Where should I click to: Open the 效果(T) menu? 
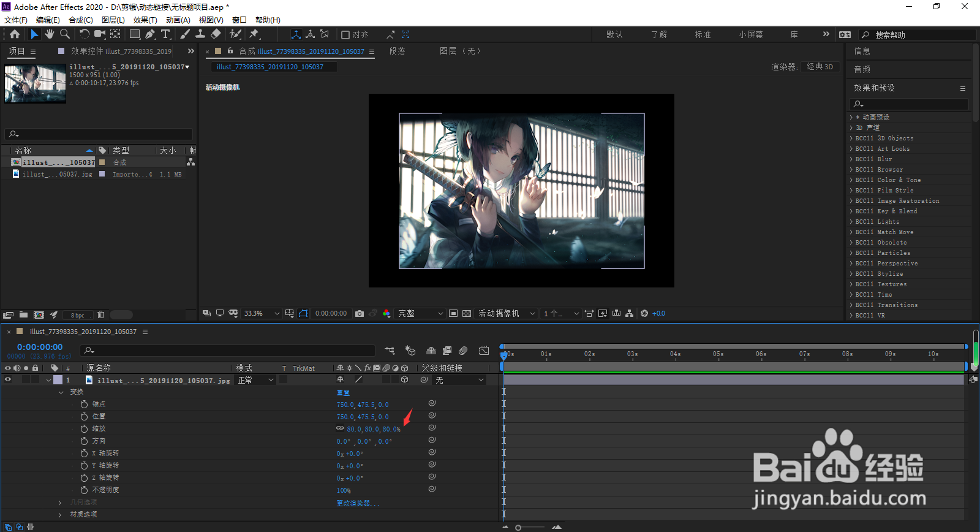point(145,20)
